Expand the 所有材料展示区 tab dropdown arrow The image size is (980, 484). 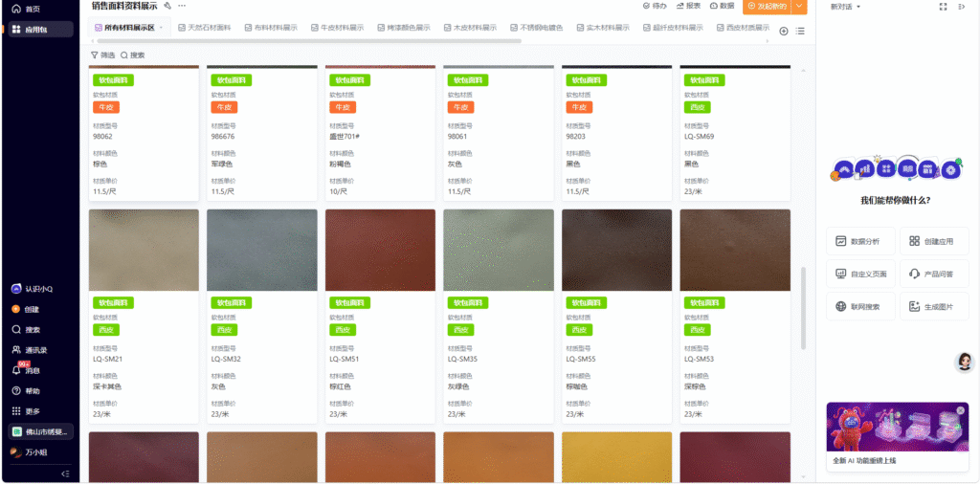pyautogui.click(x=161, y=29)
